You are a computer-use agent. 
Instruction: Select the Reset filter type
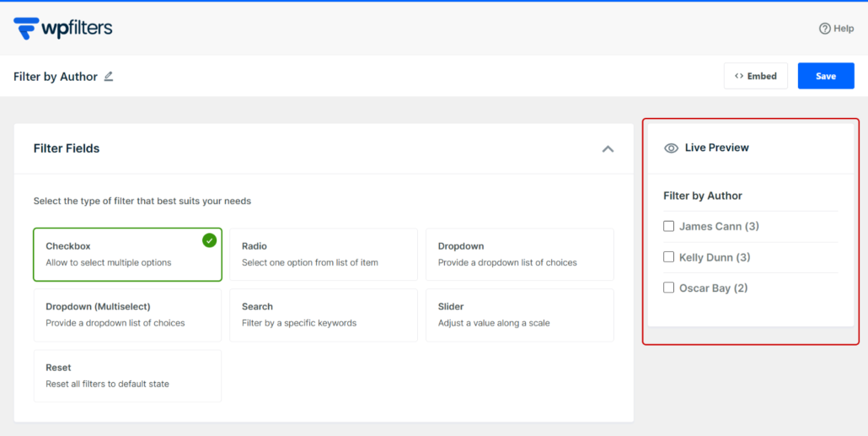(x=127, y=375)
